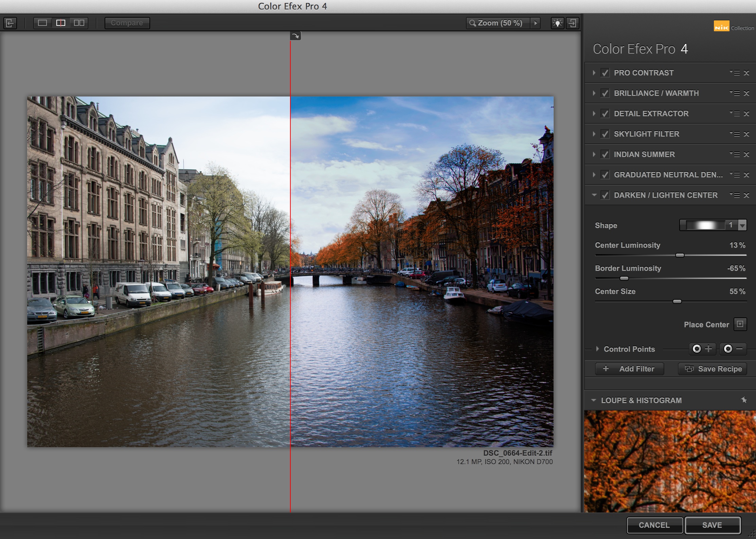The width and height of the screenshot is (756, 539).
Task: Expand the Indian Summer filter settings
Action: click(x=594, y=154)
